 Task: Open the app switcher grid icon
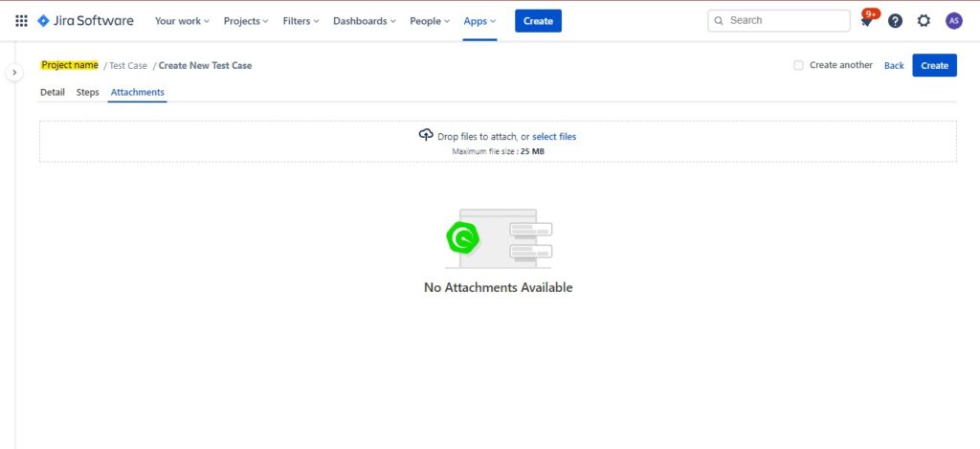[21, 21]
